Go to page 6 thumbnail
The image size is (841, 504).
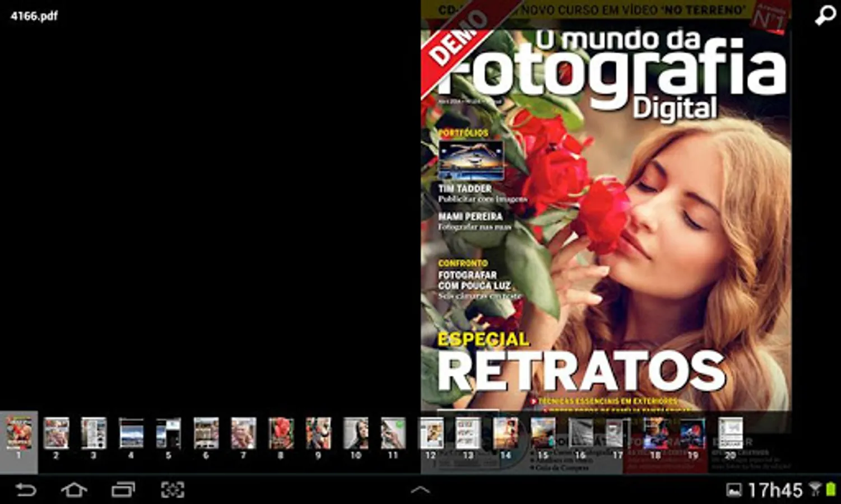click(x=206, y=433)
